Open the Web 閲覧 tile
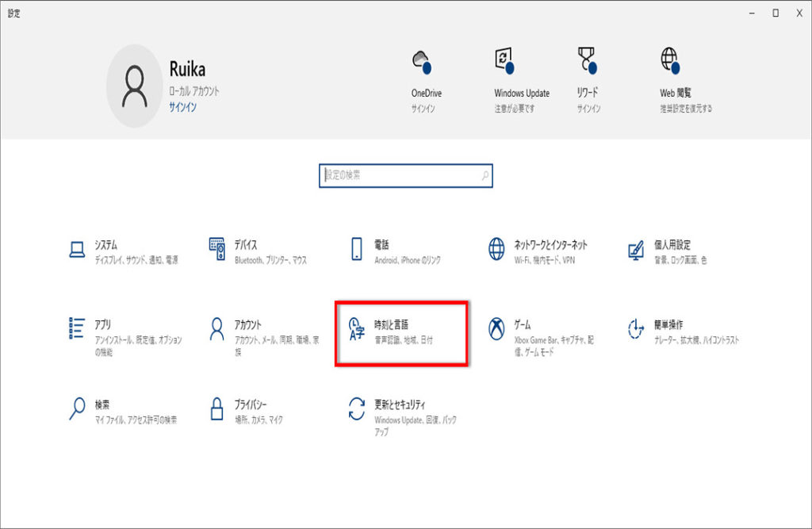 point(685,79)
